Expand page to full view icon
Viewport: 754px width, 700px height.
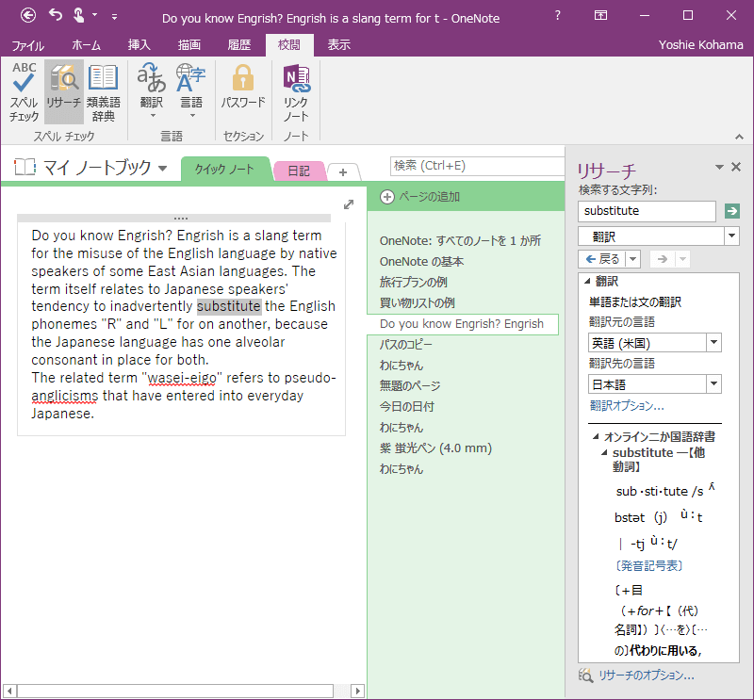349,204
